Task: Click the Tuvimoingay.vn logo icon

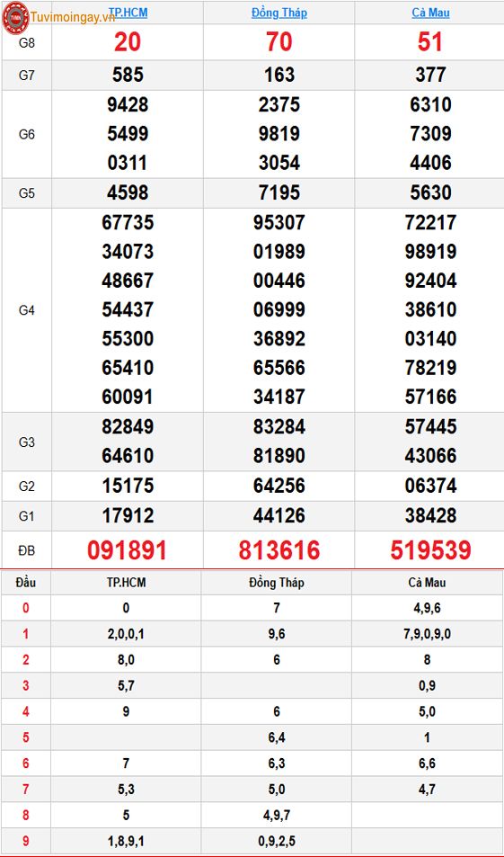Action: pos(15,17)
